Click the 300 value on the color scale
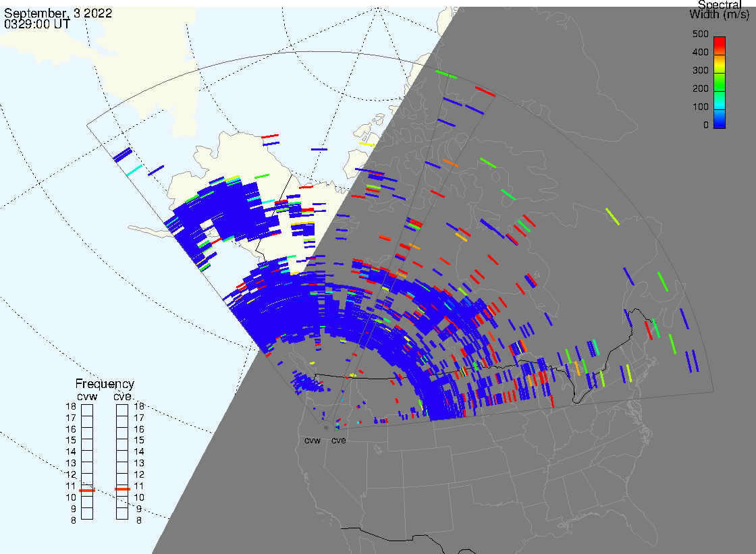The width and height of the screenshot is (756, 554). pos(701,70)
